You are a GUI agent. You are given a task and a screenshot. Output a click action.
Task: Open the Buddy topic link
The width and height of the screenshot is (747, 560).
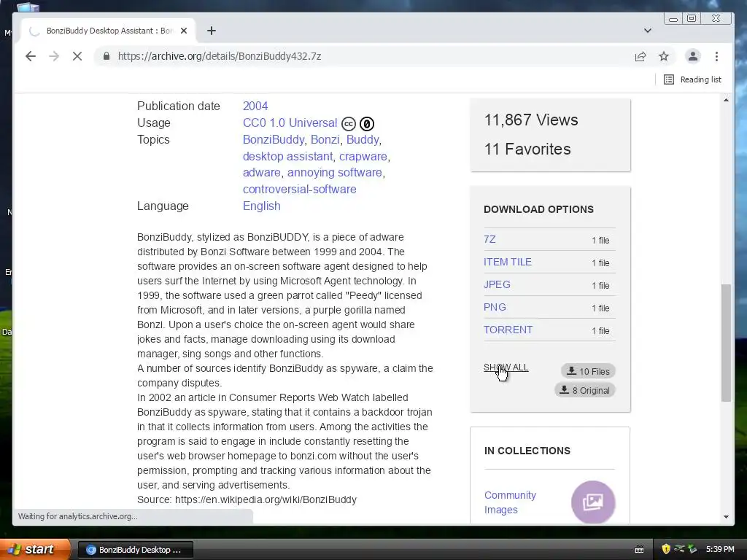[363, 139]
